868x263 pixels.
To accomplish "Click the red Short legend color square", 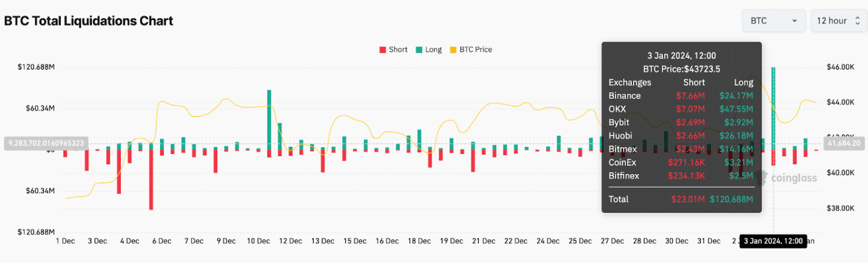I will 382,50.
